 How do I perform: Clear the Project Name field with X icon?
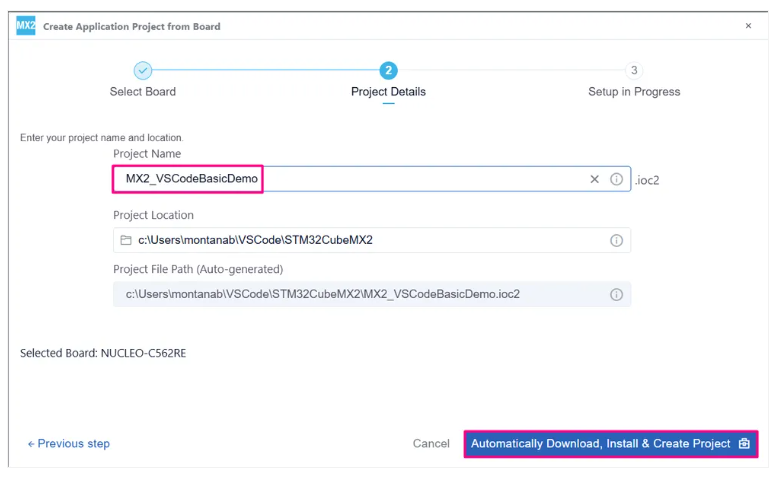(594, 179)
